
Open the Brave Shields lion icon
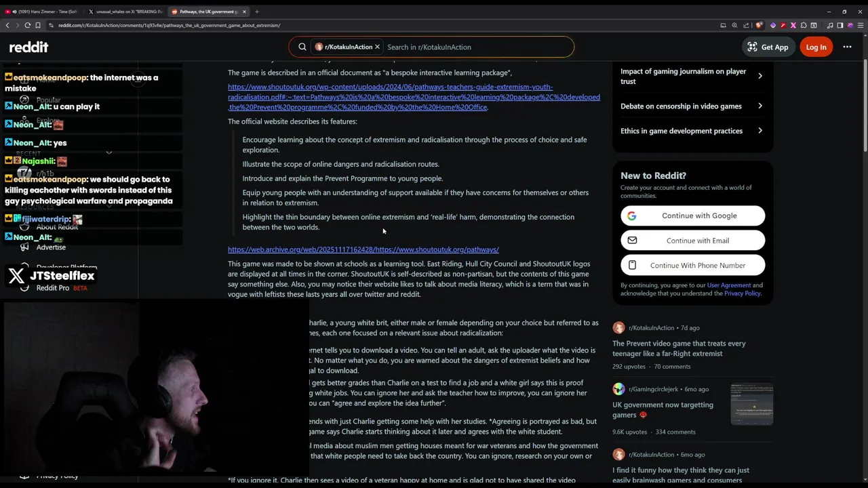759,25
